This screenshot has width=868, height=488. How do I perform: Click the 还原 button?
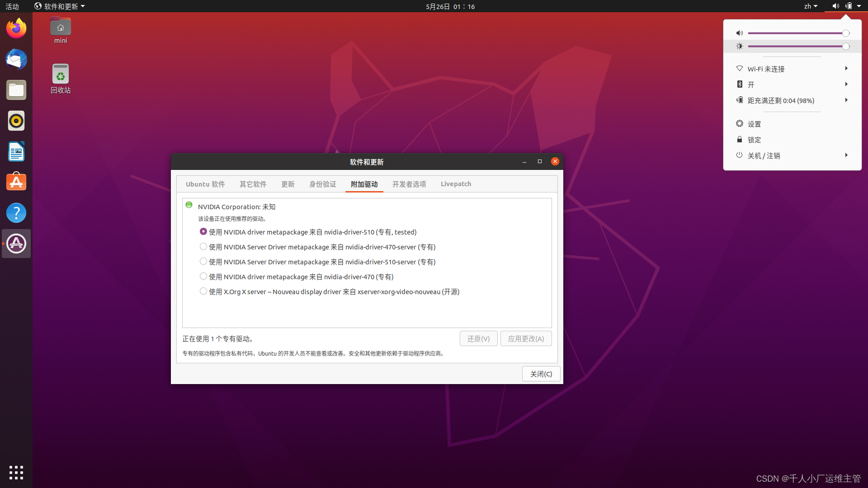(x=478, y=338)
